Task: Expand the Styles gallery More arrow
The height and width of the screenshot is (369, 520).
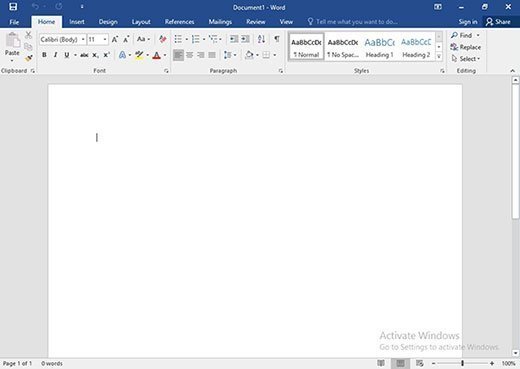Action: click(x=439, y=57)
